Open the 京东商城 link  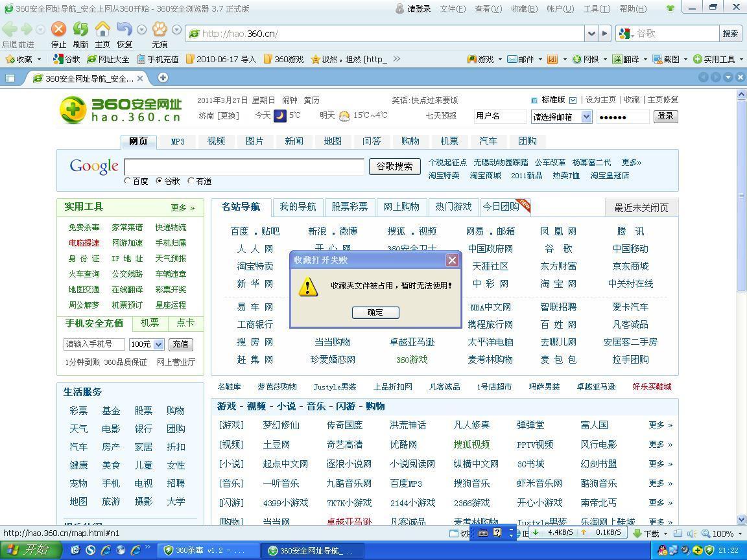coord(630,266)
